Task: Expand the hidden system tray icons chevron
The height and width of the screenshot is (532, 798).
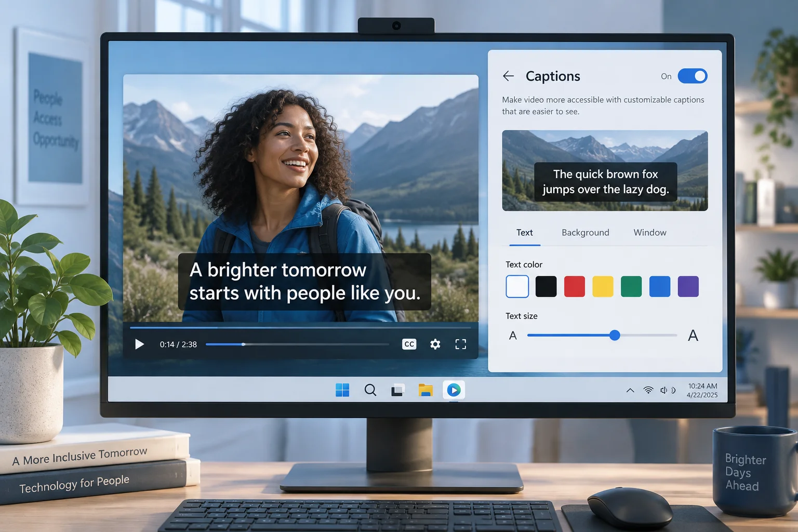Action: coord(630,390)
